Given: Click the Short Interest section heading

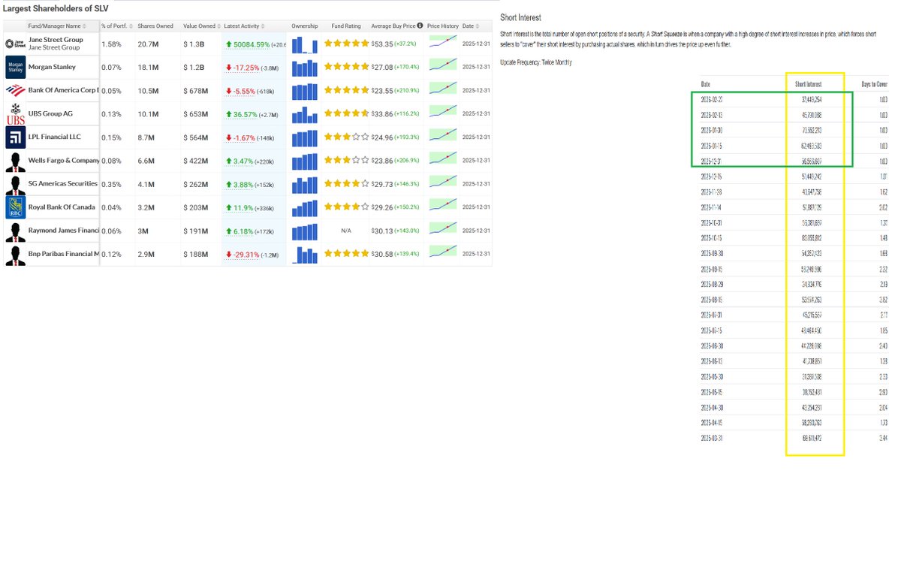Looking at the screenshot, I should pyautogui.click(x=520, y=17).
